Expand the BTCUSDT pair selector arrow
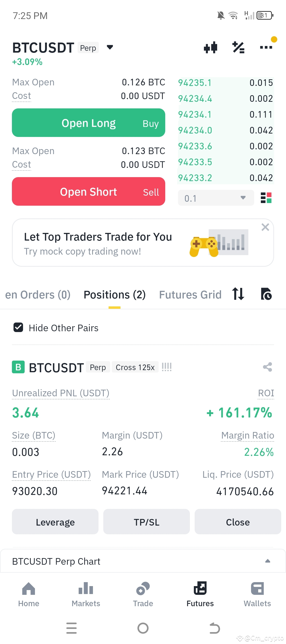 110,47
